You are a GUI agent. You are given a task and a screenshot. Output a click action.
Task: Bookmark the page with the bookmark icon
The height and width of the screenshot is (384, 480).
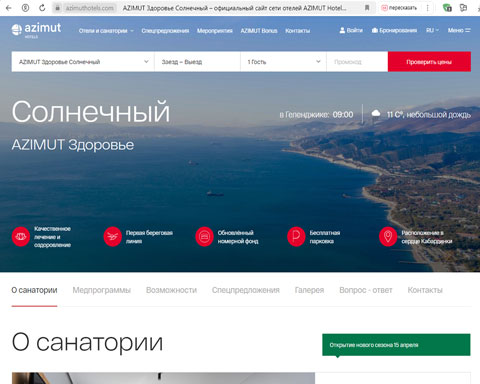coord(367,8)
